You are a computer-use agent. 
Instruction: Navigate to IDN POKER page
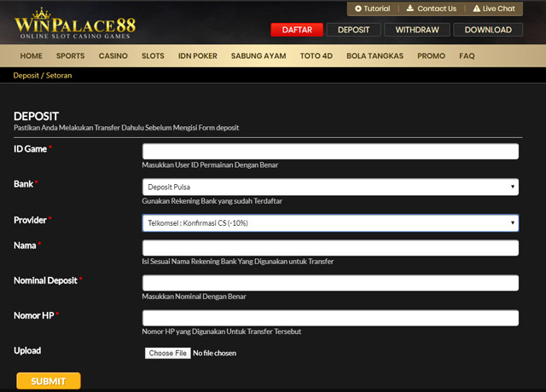click(198, 56)
